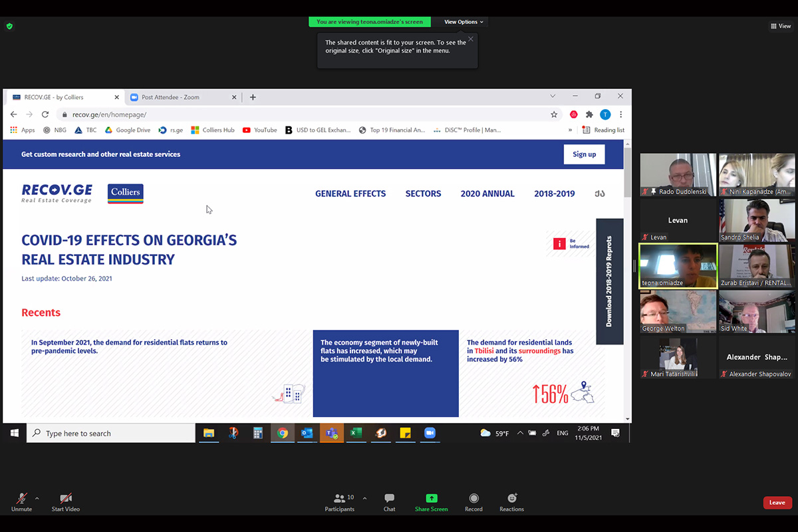Click the green Share Screen button
Viewport: 798px width, 532px height.
point(431,502)
